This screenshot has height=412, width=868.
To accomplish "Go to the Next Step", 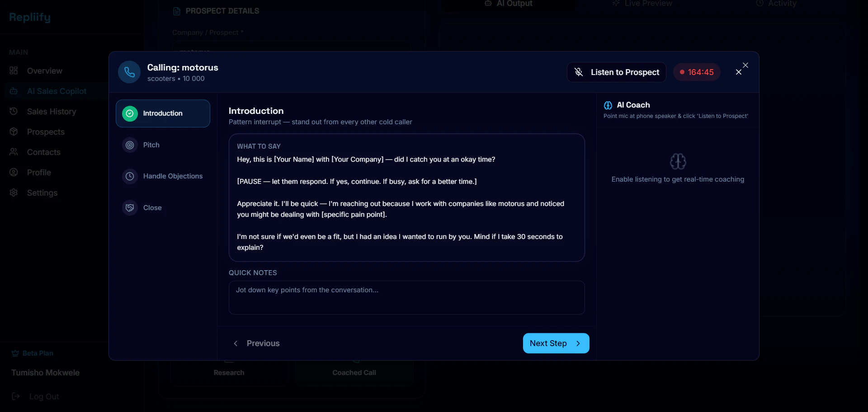I will tap(556, 343).
